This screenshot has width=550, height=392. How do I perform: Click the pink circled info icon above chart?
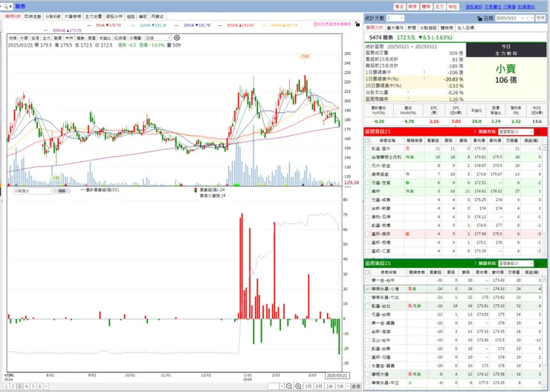pyautogui.click(x=315, y=24)
